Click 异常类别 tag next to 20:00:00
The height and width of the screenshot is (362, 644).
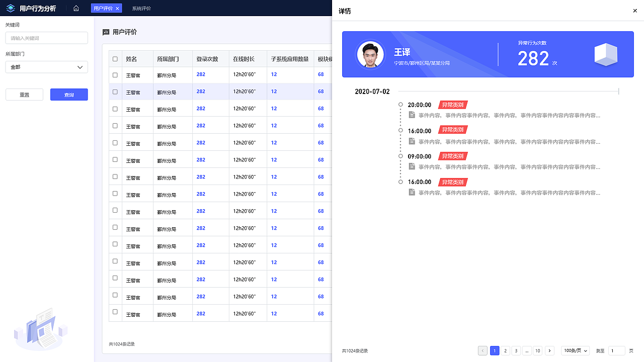coord(453,105)
